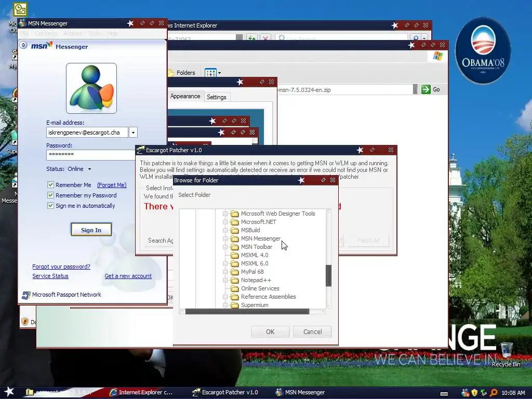Click the Escargot Patcher title bar icon
The width and height of the screenshot is (532, 399).
tap(140, 150)
